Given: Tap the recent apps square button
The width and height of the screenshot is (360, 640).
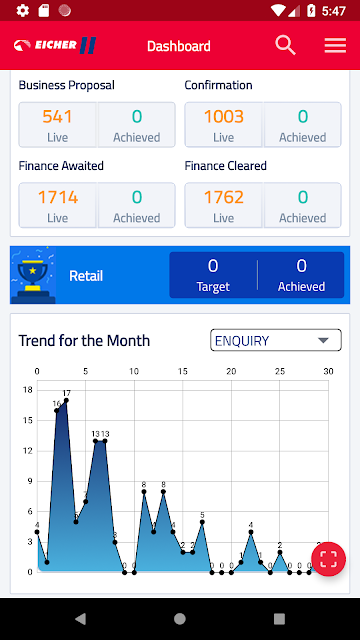Looking at the screenshot, I should click(279, 619).
